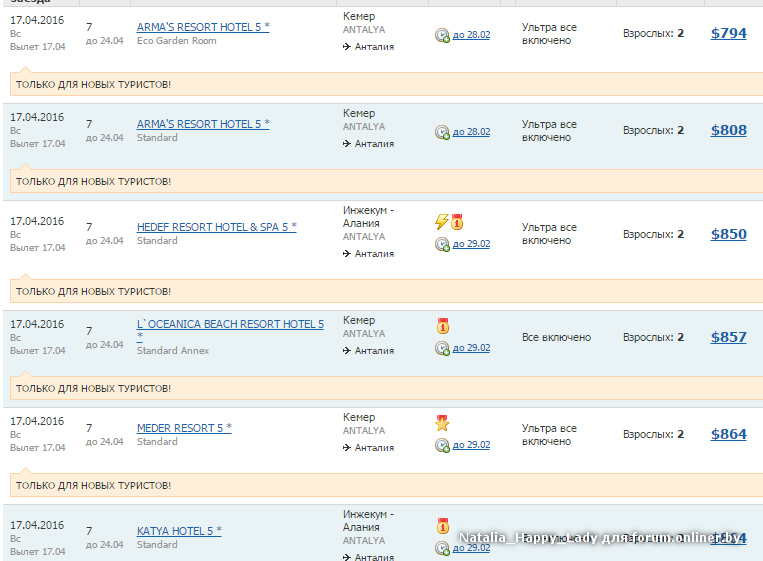
Task: Click the $808 price link
Action: coord(728,130)
